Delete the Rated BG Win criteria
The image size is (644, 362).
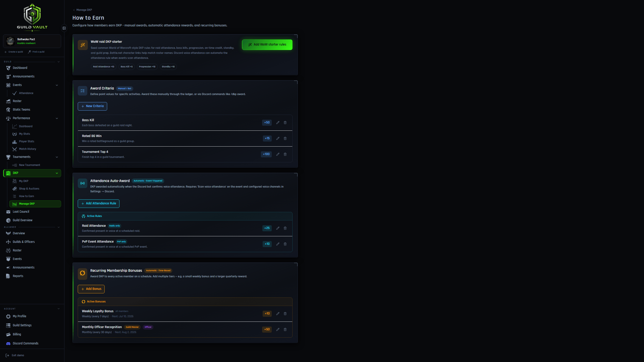pyautogui.click(x=285, y=139)
